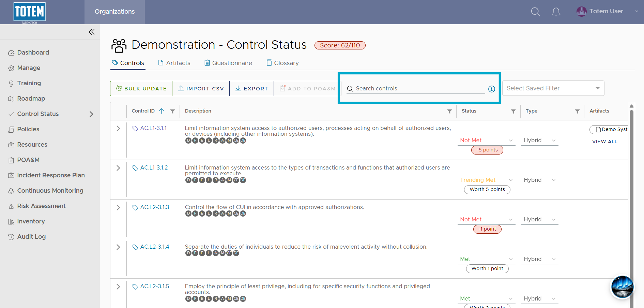The height and width of the screenshot is (308, 644).
Task: Click the Dashboard gauge icon in the sidebar
Action: pyautogui.click(x=11, y=53)
